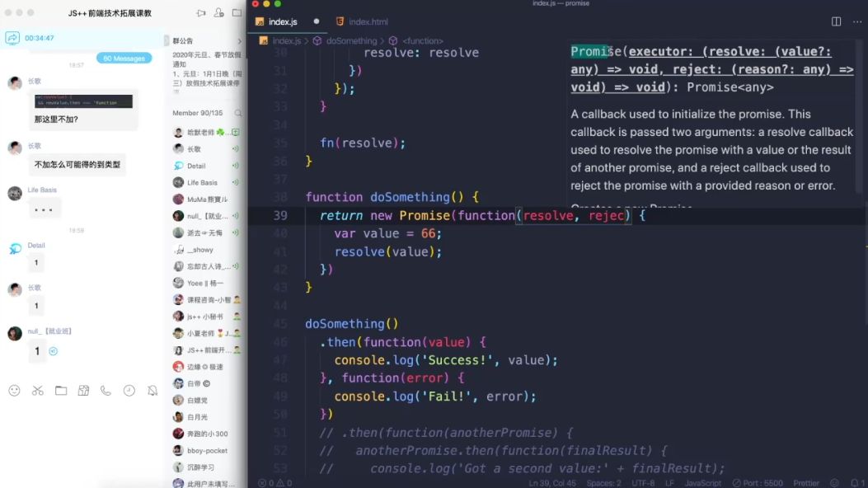Image resolution: width=868 pixels, height=488 pixels.
Task: Click the value 66 in the code
Action: coord(428,233)
